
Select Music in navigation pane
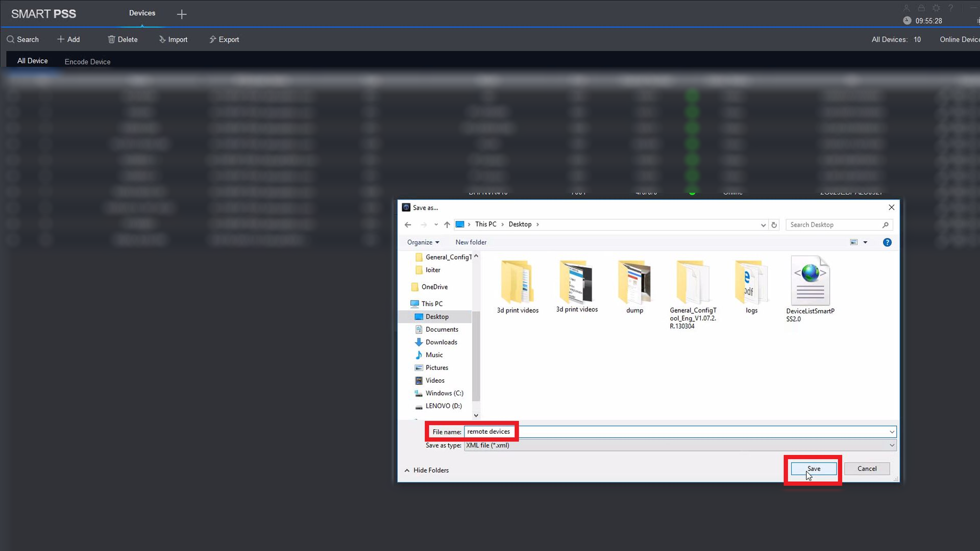[x=429, y=355]
